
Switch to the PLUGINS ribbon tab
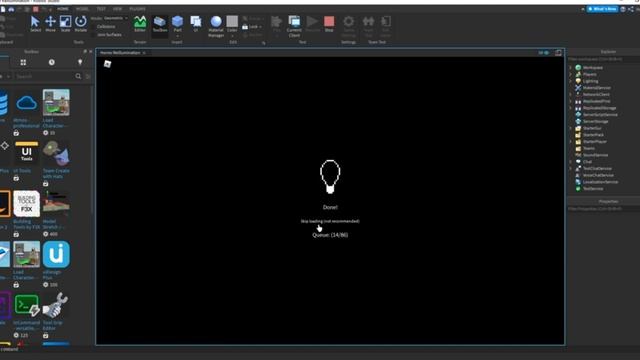(137, 9)
